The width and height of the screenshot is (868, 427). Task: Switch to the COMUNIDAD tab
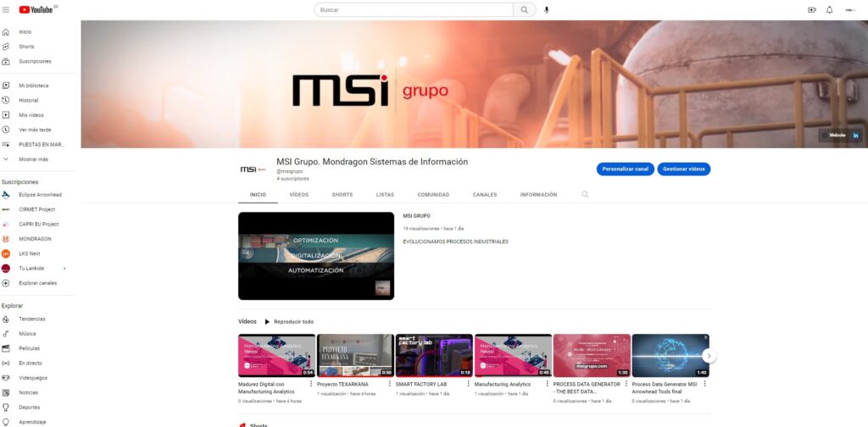pyautogui.click(x=433, y=195)
